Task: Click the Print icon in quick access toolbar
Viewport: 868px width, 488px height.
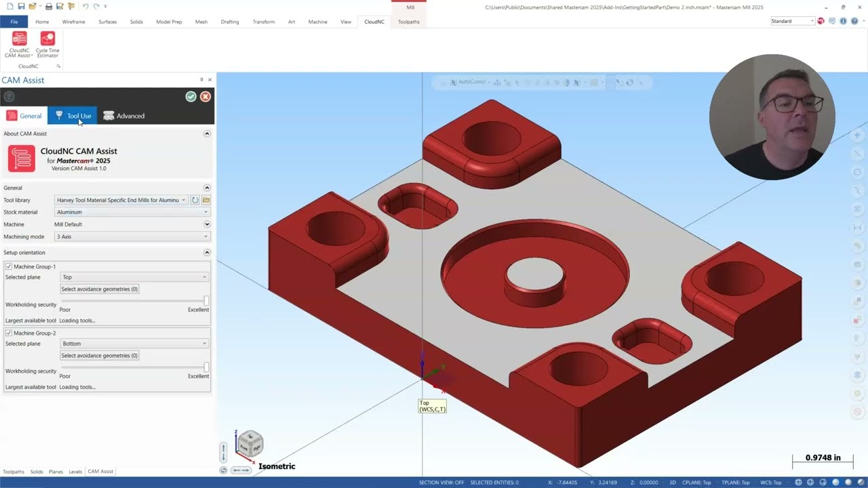Action: coord(49,6)
